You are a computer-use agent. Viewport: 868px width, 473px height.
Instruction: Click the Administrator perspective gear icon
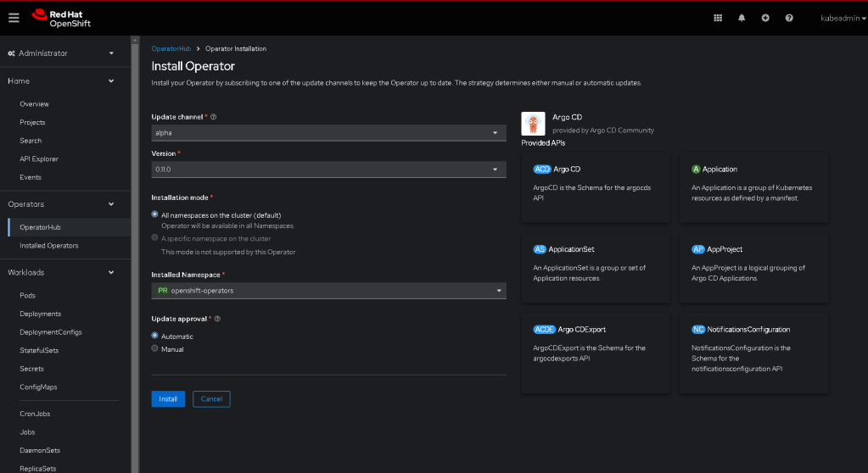tap(11, 53)
